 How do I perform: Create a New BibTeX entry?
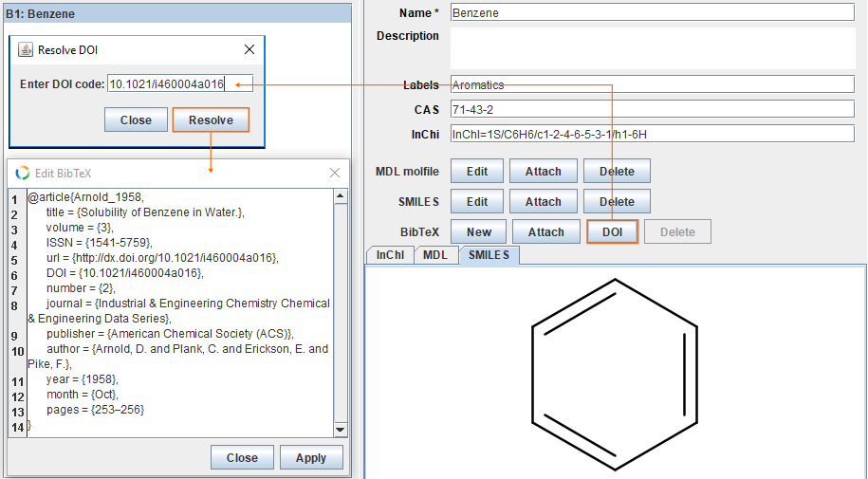[479, 232]
